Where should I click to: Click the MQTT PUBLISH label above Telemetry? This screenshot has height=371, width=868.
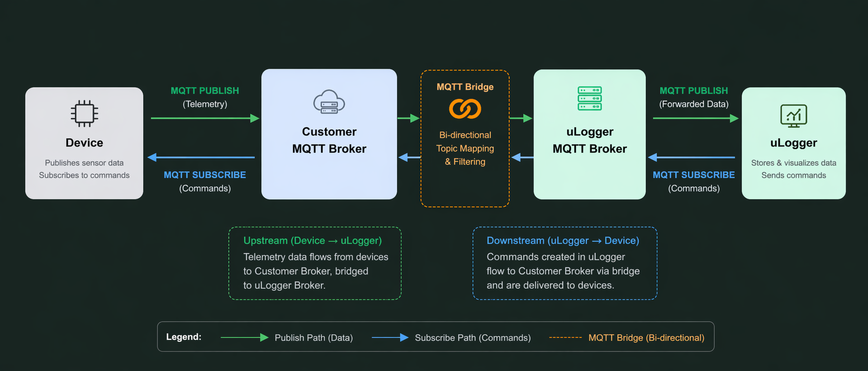coord(205,90)
